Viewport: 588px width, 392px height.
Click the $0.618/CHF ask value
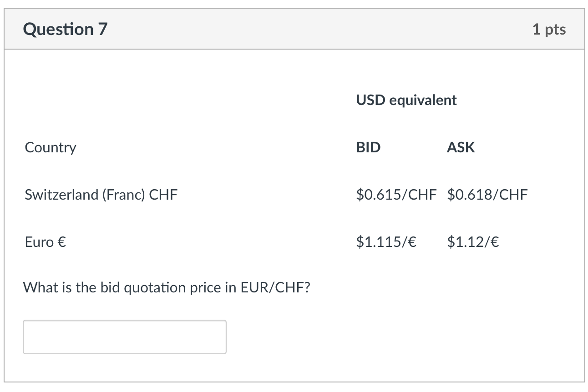coord(487,195)
